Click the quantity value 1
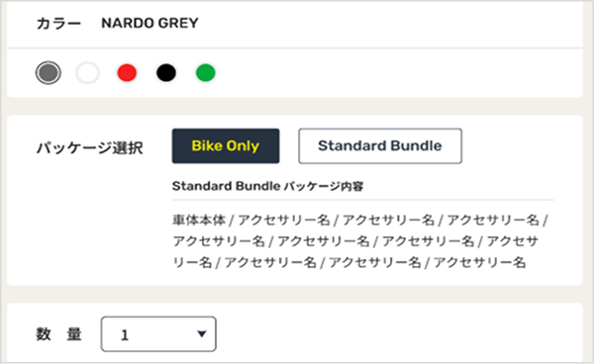 (125, 335)
